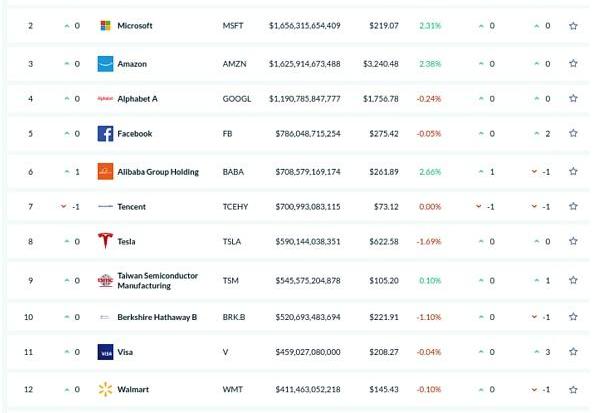Click Facebook's market cap value
The height and width of the screenshot is (413, 600).
[305, 134]
